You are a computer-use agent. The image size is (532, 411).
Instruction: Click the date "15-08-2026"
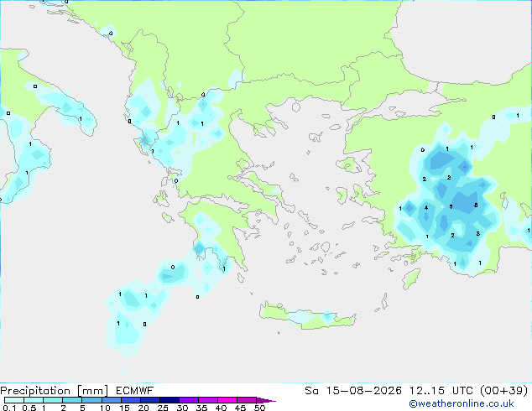pos(363,391)
